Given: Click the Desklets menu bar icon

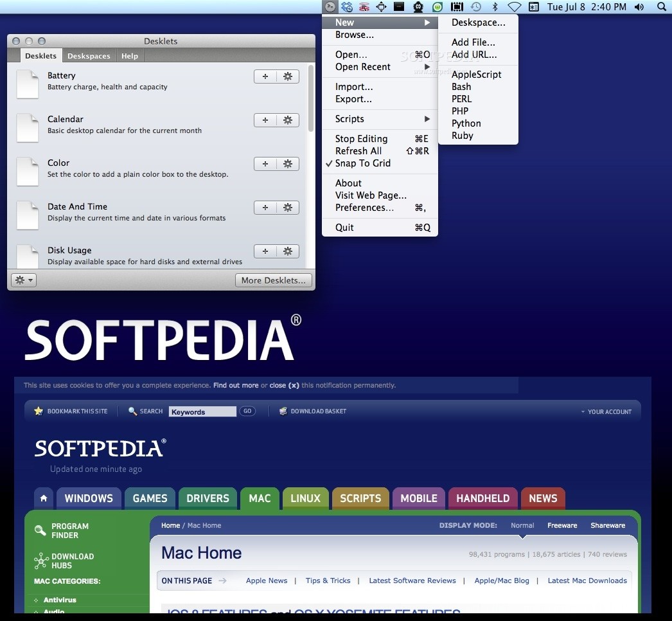Looking at the screenshot, I should 330,6.
